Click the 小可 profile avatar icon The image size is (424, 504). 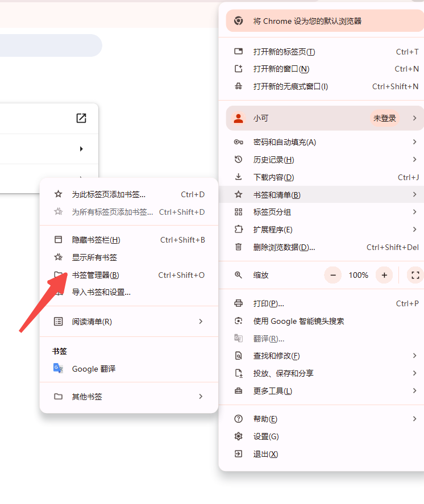point(238,118)
